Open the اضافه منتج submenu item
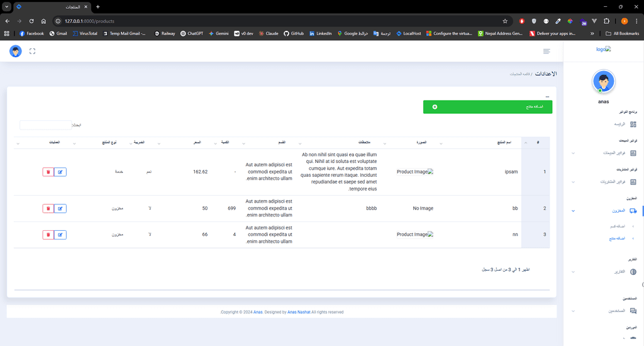 point(617,239)
